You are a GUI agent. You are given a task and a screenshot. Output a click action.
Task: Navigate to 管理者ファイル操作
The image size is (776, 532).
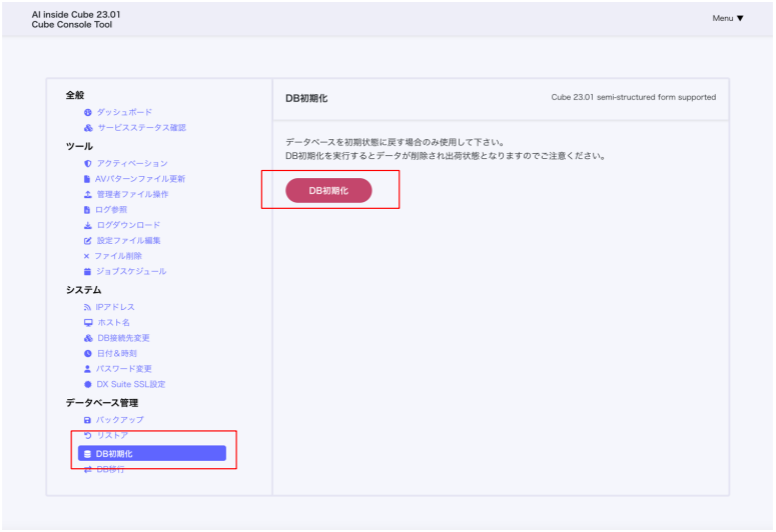pyautogui.click(x=132, y=194)
